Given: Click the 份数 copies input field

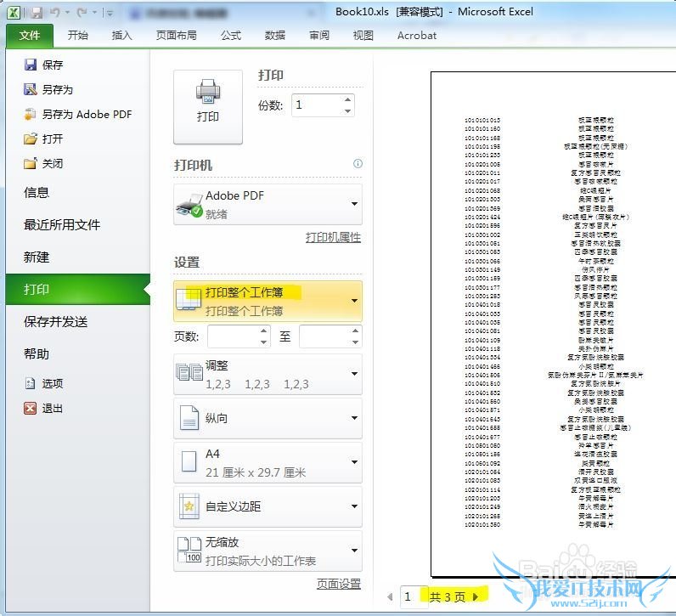Looking at the screenshot, I should 317,105.
